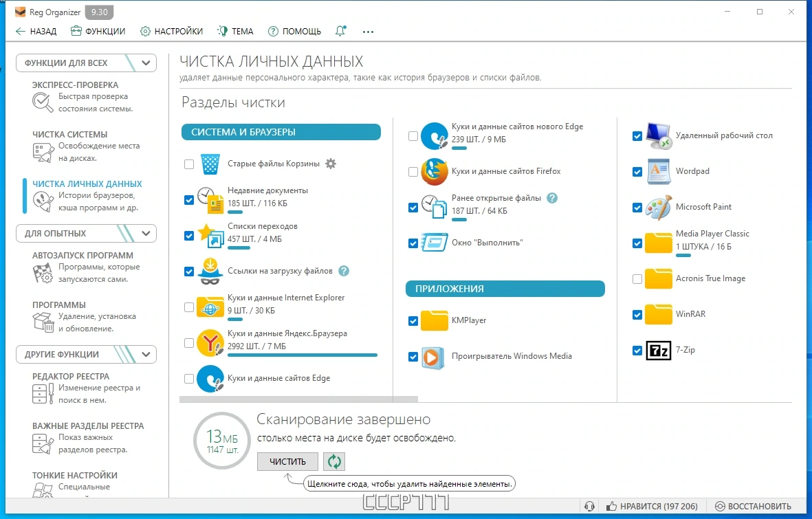Click the notification bell icon
The image size is (812, 519).
pos(340,31)
